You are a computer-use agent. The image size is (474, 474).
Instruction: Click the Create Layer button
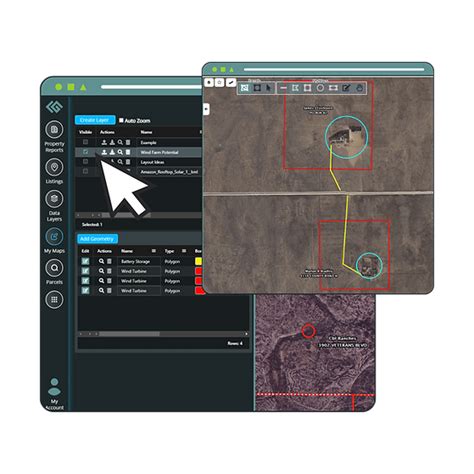[95, 120]
